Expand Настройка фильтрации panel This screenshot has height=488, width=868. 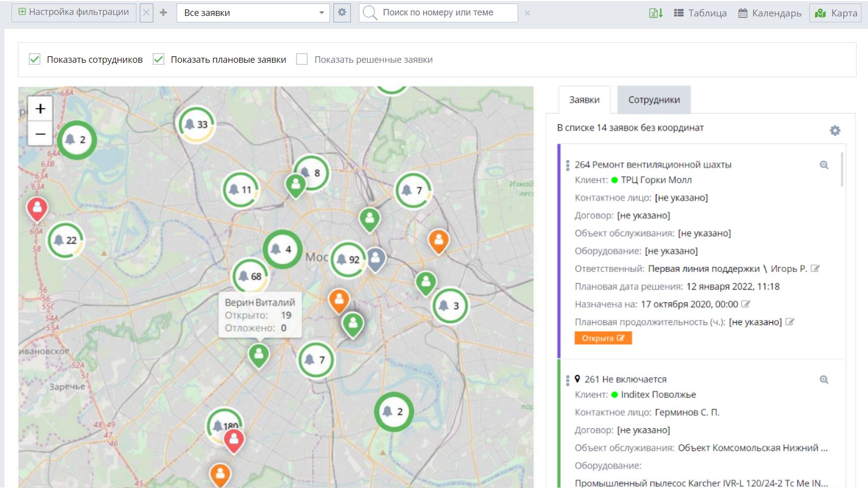click(x=74, y=12)
